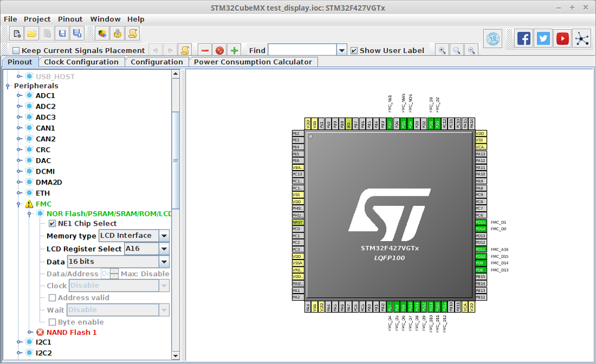Open the Find combo box arrow
596x364 pixels.
pos(342,50)
